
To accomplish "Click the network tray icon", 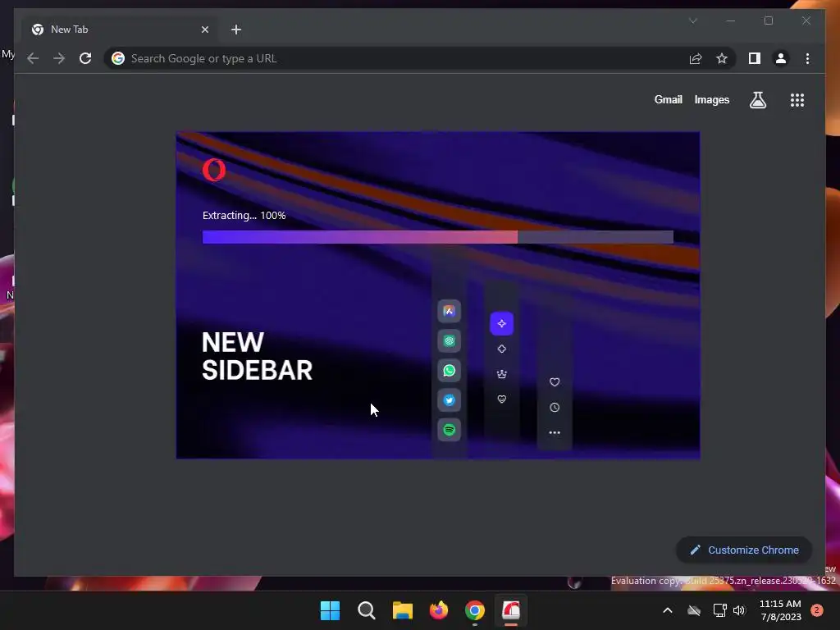I will coord(719,610).
